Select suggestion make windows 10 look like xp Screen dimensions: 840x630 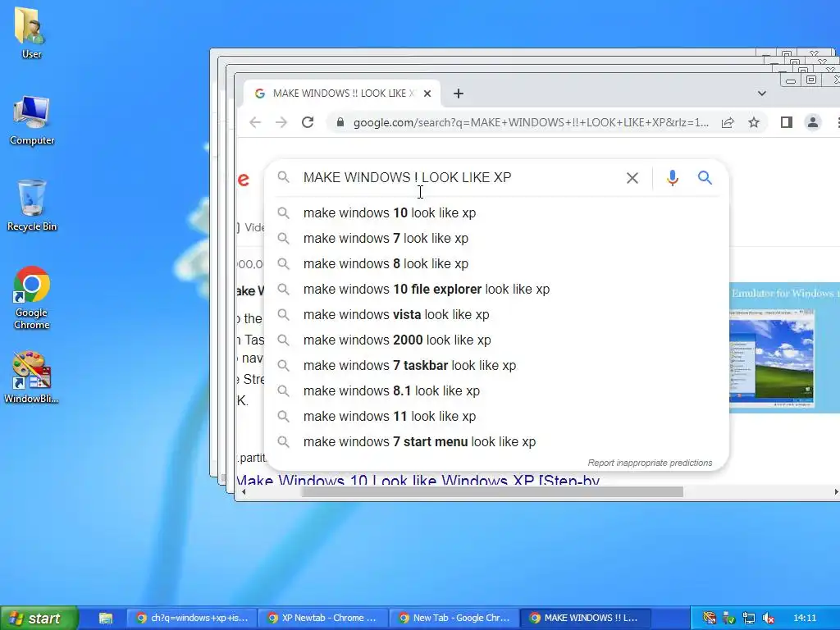pos(497,212)
